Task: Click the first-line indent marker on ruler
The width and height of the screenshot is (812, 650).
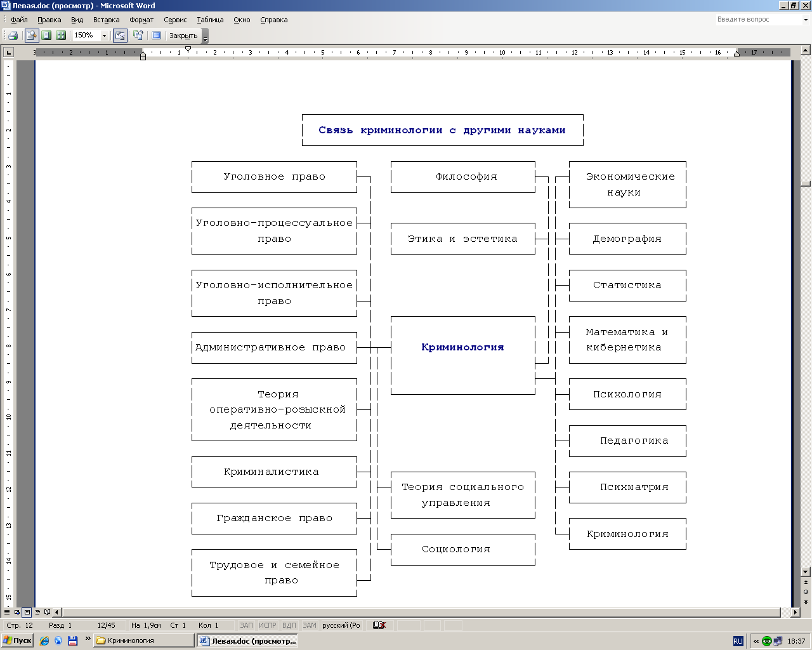Action: pyautogui.click(x=188, y=49)
